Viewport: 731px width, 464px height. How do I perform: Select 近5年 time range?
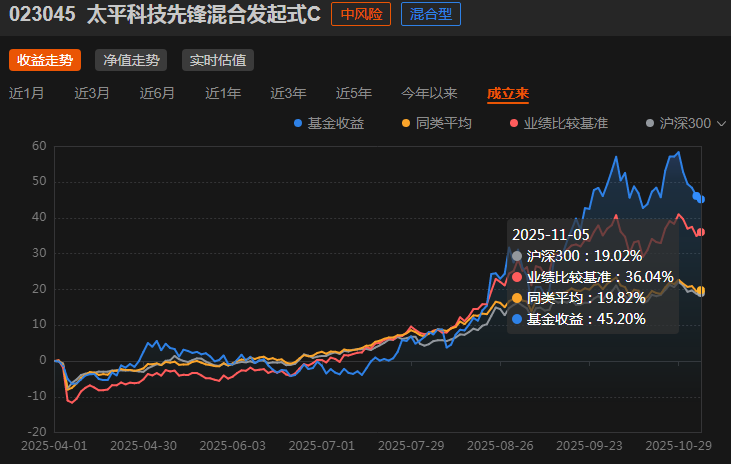point(354,93)
